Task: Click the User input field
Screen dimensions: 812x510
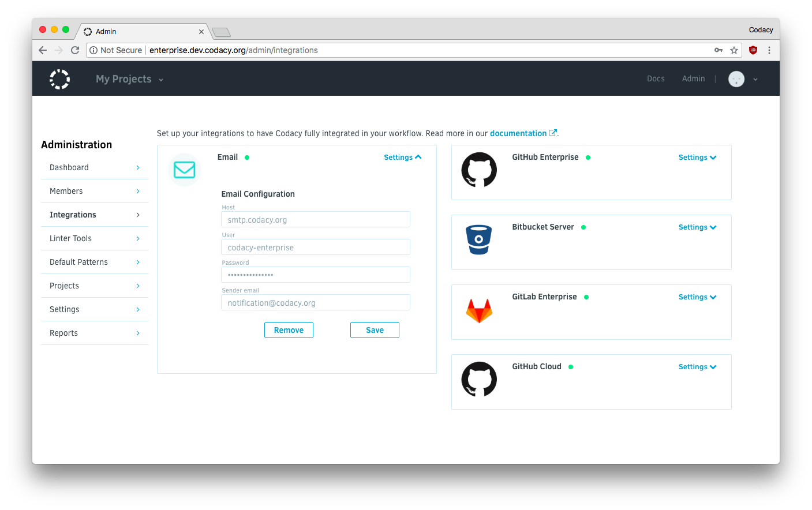Action: click(316, 247)
